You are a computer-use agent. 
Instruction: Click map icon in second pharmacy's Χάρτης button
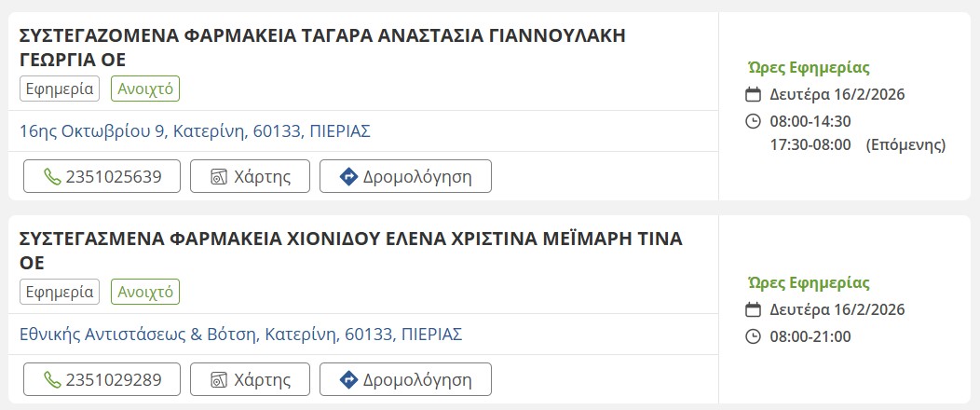tap(219, 379)
